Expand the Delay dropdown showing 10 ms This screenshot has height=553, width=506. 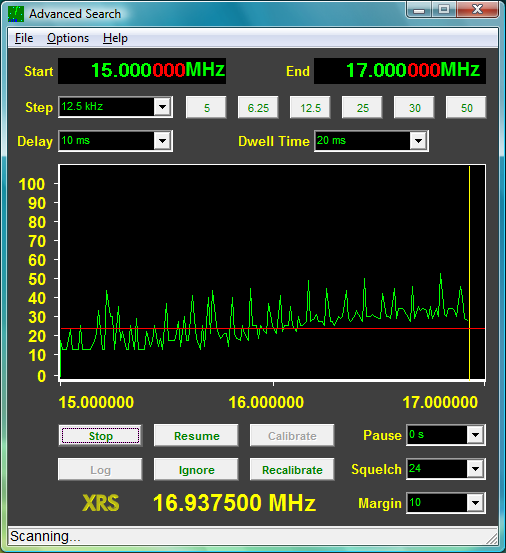pyautogui.click(x=163, y=141)
